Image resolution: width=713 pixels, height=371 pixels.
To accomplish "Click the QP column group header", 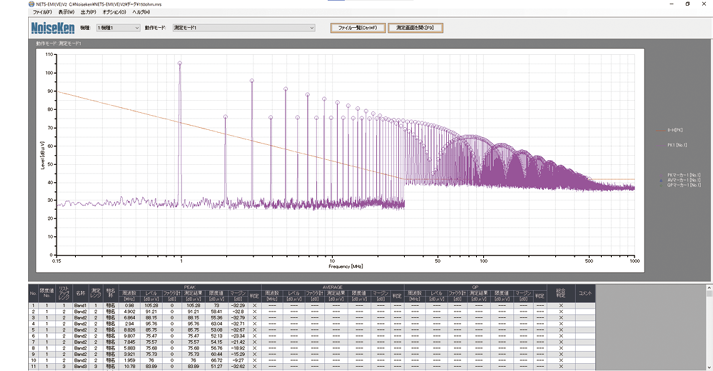I will (x=475, y=287).
